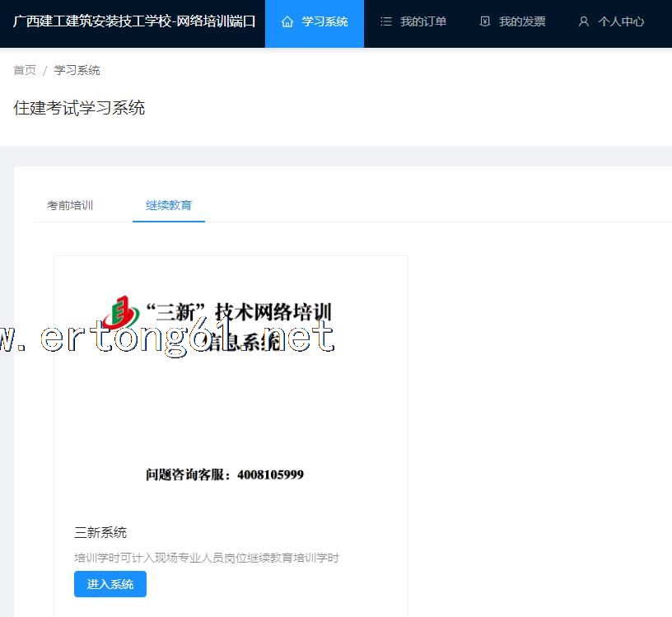This screenshot has height=617, width=672.
Task: Click the 三新系统 card title
Action: point(100,532)
